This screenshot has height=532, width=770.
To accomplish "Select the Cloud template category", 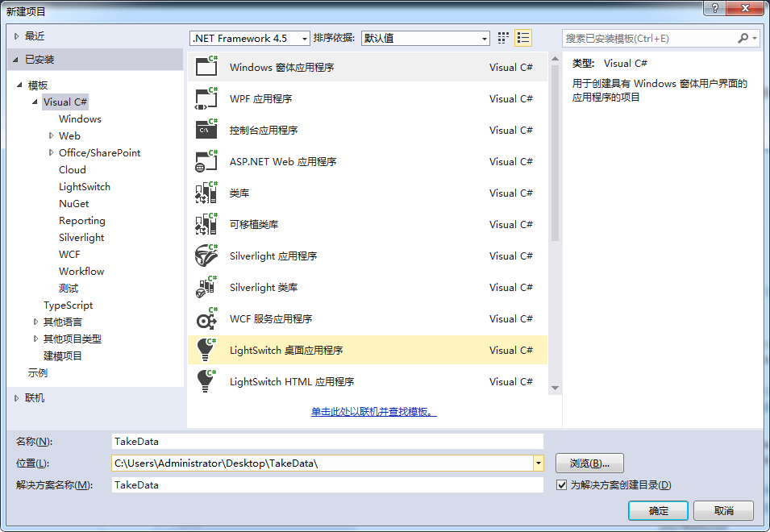I will pos(73,169).
